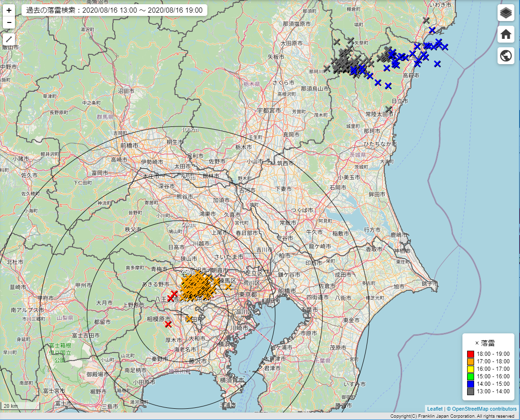Select the globe icon on the right

[506, 55]
